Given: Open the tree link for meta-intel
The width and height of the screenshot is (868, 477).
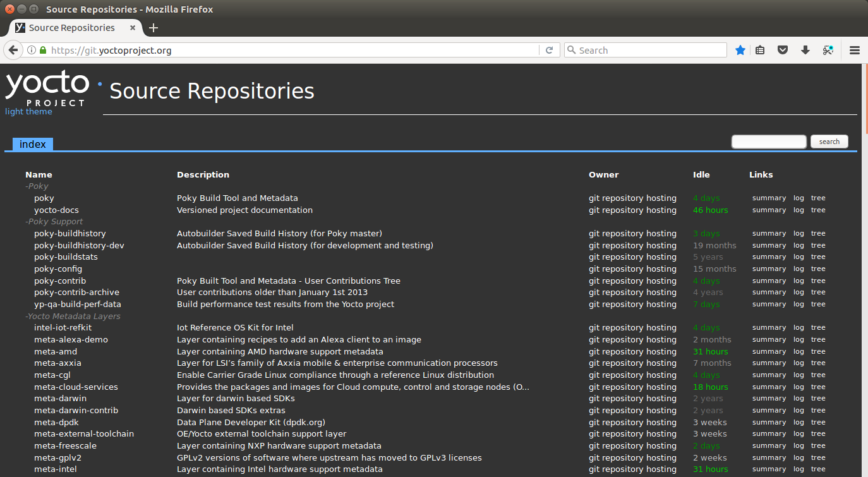Looking at the screenshot, I should coord(818,469).
